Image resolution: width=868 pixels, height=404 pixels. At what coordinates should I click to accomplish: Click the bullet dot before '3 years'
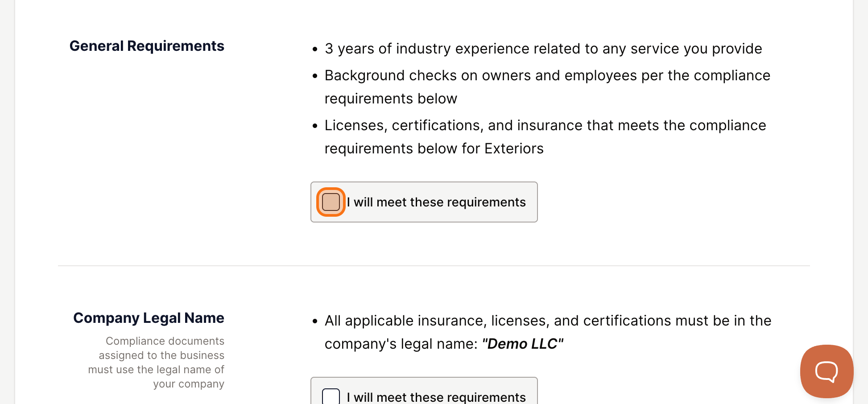coord(315,49)
